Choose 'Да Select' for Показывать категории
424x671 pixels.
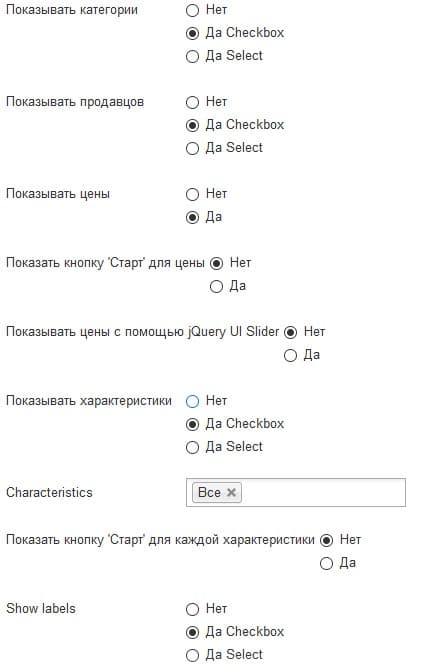coord(193,56)
